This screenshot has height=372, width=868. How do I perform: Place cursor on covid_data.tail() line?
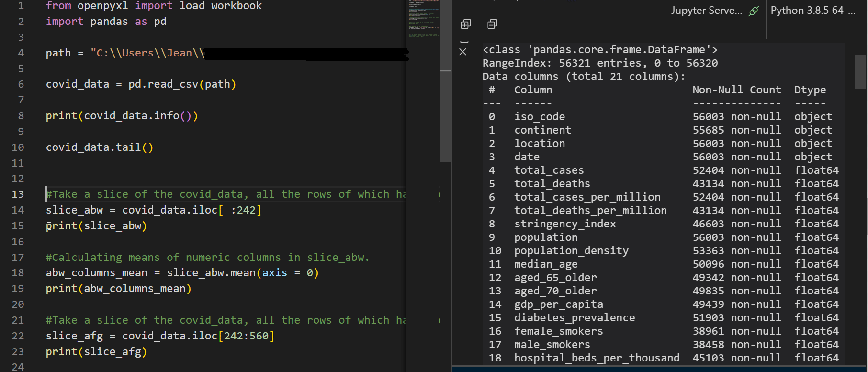point(100,147)
